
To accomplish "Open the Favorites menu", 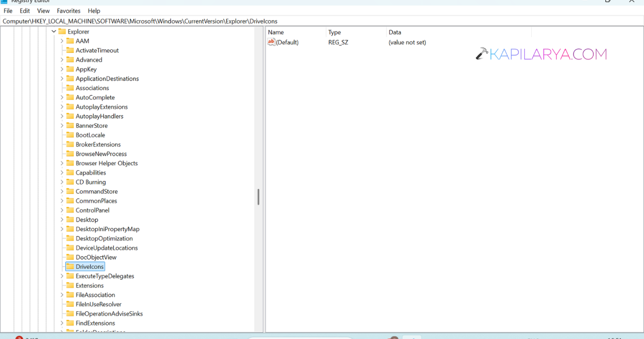I will 68,11.
